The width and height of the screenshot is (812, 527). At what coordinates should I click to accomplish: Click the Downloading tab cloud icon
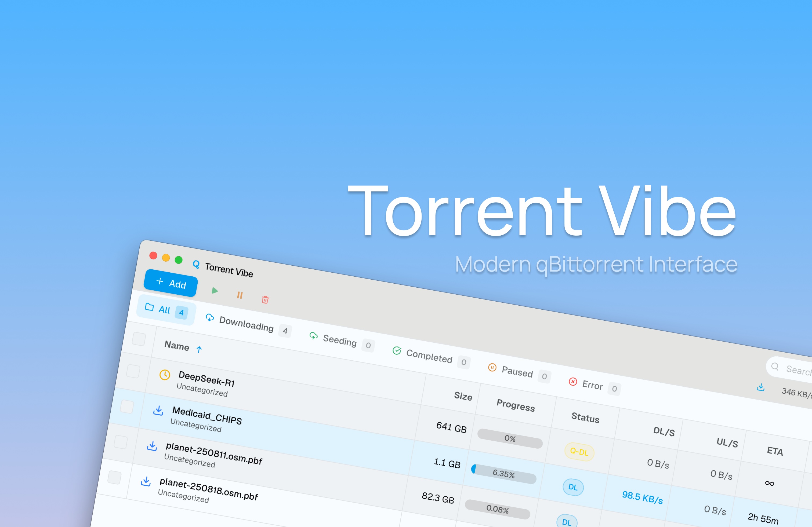(210, 318)
